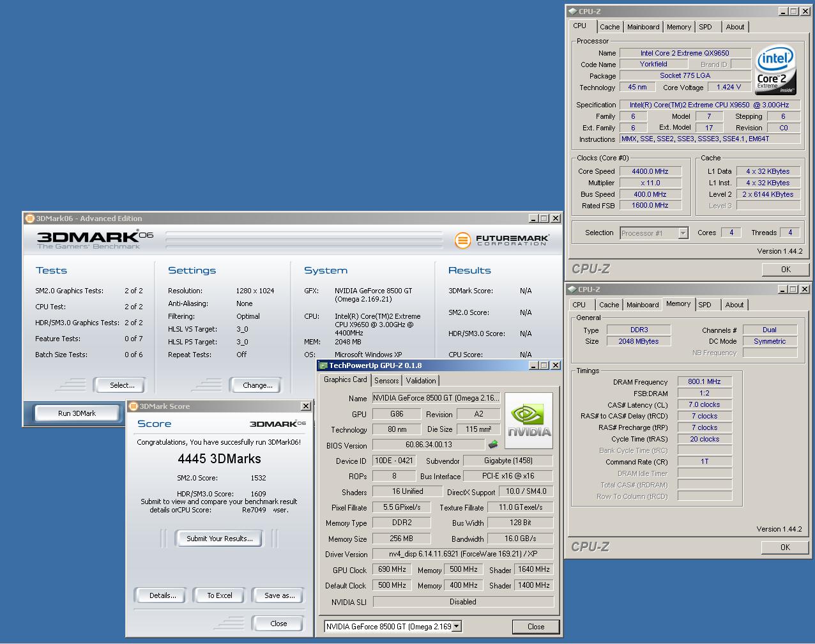Screen dimensions: 815x644
Task: Click the Core Speed 4400.0 MHz value
Action: tap(650, 171)
